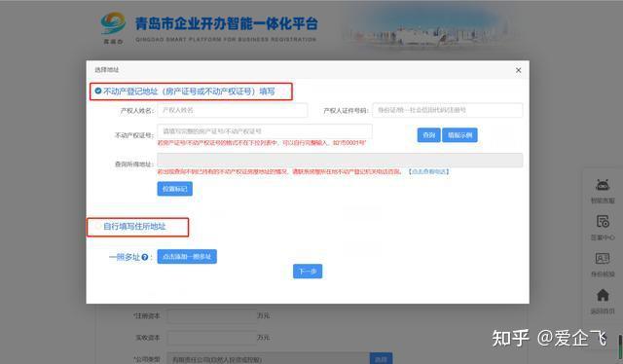Open the 身份核验 ID card icon
The image size is (623, 364).
(603, 258)
